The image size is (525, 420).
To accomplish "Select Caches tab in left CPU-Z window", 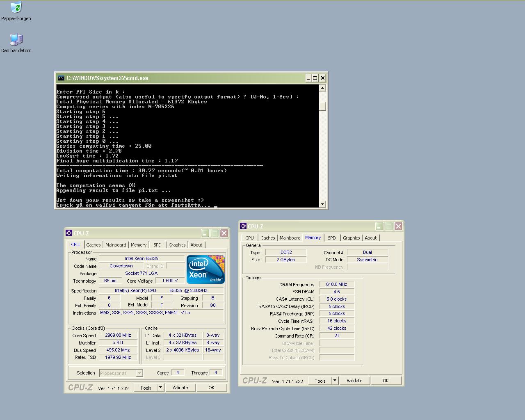I will pyautogui.click(x=94, y=245).
